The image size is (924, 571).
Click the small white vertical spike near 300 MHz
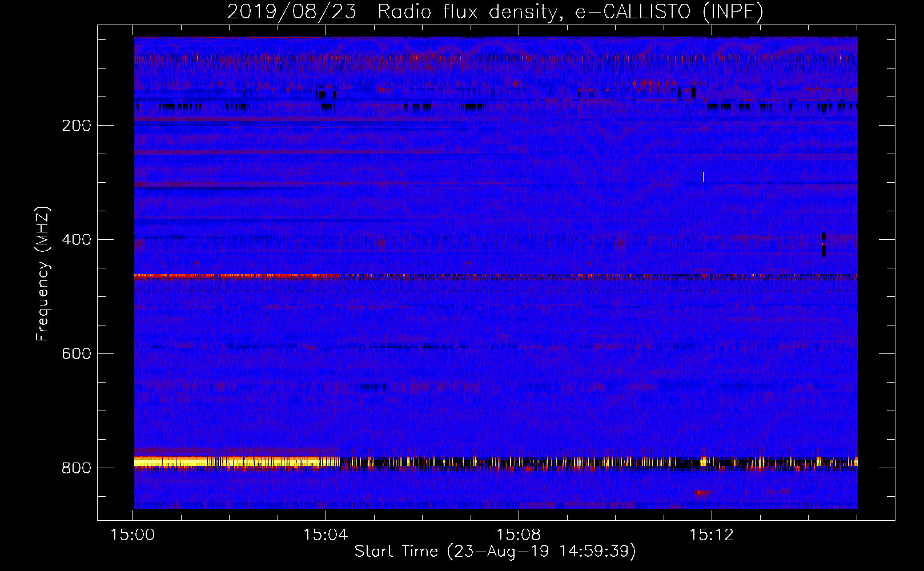[703, 177]
